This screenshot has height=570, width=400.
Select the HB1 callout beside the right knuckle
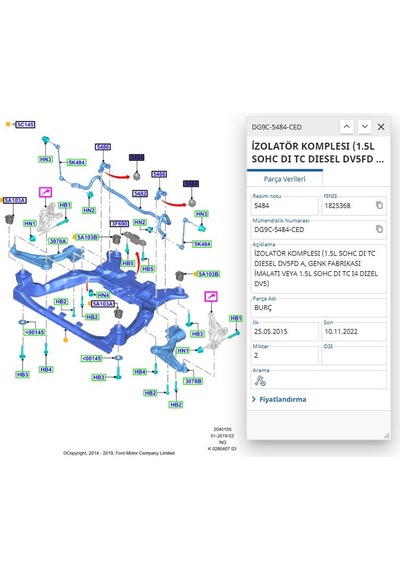click(236, 318)
